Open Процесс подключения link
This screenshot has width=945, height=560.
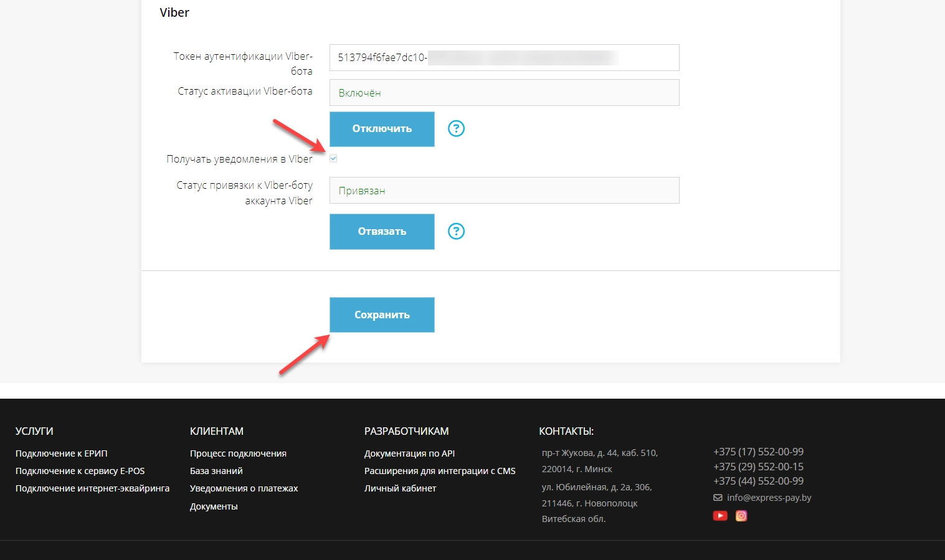(x=238, y=453)
